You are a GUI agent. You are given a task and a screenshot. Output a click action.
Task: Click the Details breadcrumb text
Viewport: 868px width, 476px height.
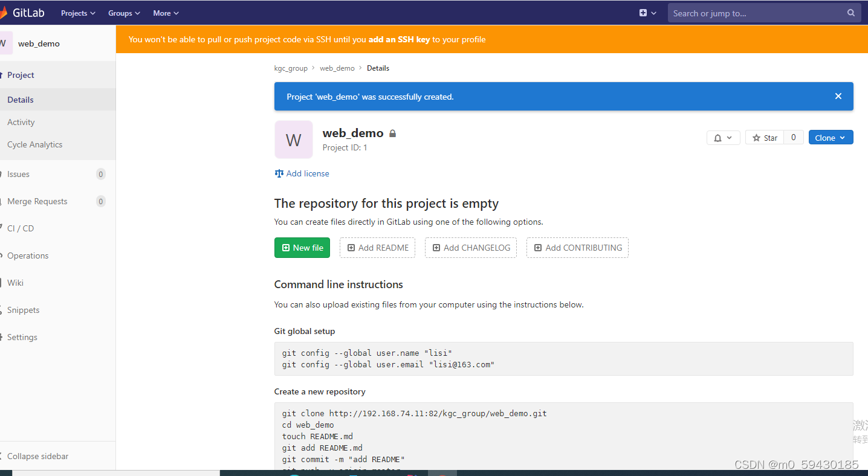(378, 68)
